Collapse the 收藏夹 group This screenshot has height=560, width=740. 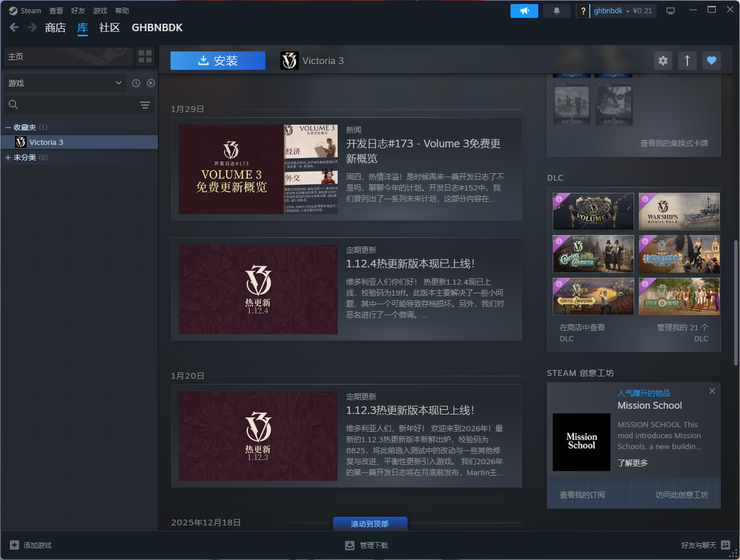tap(8, 127)
